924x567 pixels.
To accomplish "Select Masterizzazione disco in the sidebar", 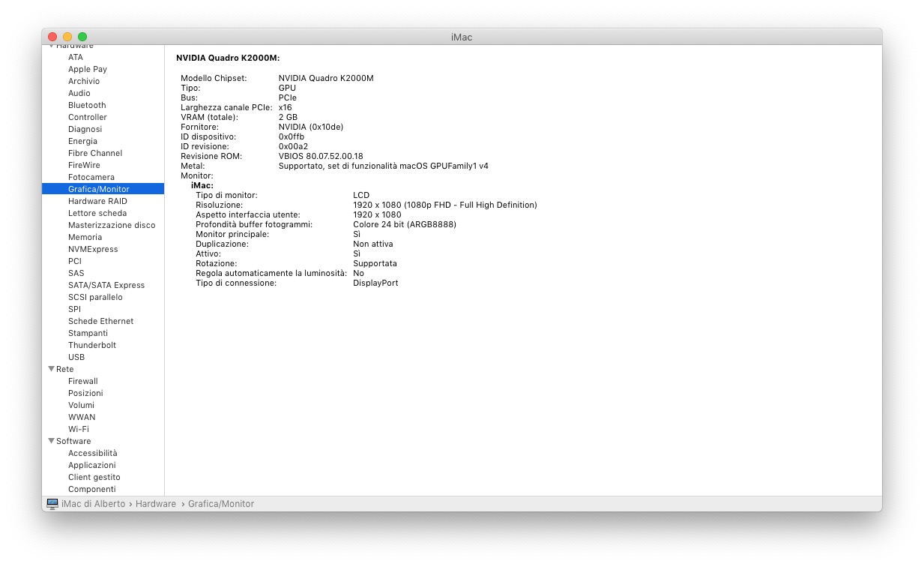I will (x=112, y=225).
